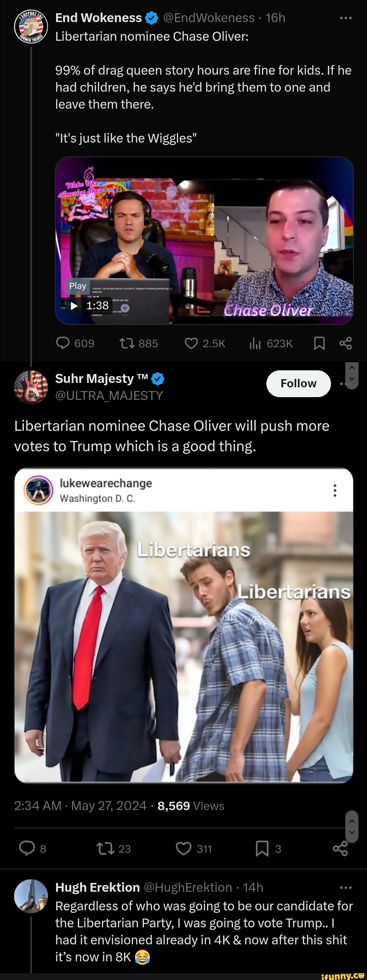Open End Wokeness profile picture
Image resolution: width=367 pixels, height=980 pixels.
[31, 26]
